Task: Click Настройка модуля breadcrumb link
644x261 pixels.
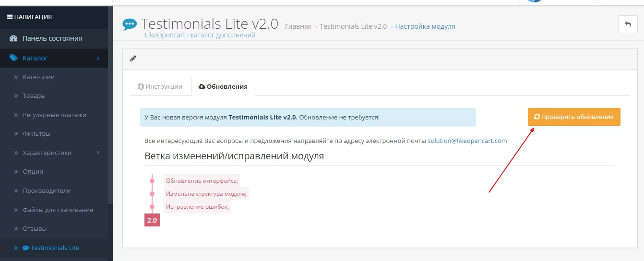Action: [425, 26]
